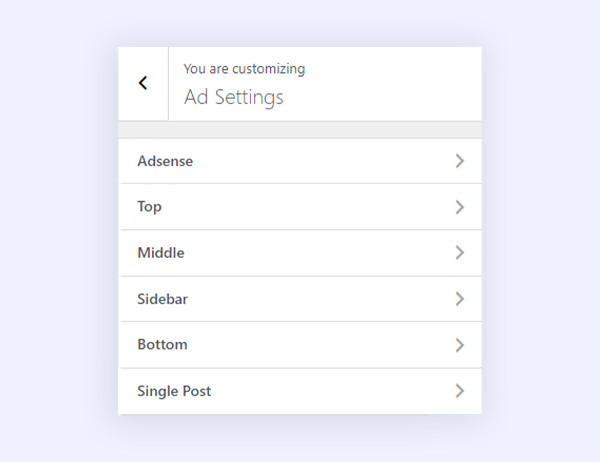Click the Ad Settings panel heading
The image size is (600, 462).
point(234,97)
